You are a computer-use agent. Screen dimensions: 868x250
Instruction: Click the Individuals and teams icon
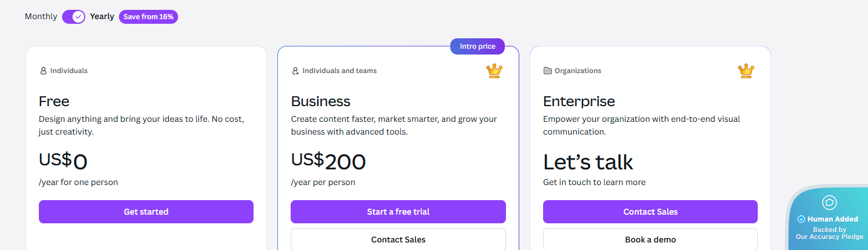[x=295, y=71]
